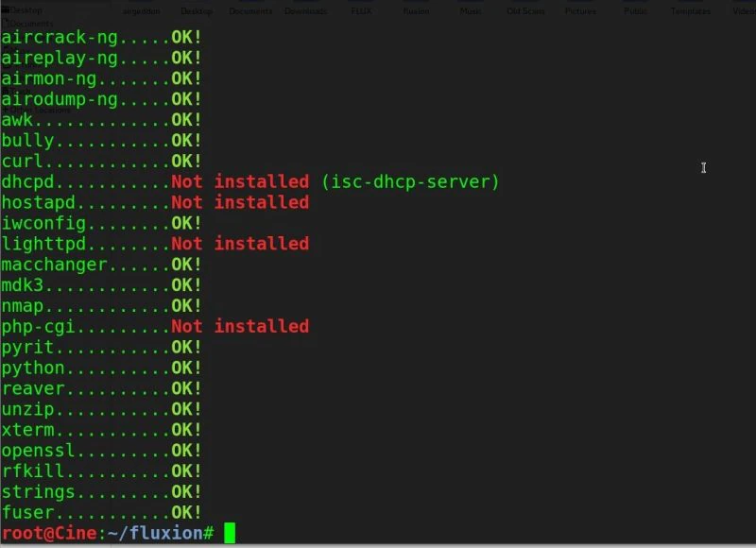Select Desktop in file manager sidebar
The image size is (756, 548).
[x=22, y=10]
